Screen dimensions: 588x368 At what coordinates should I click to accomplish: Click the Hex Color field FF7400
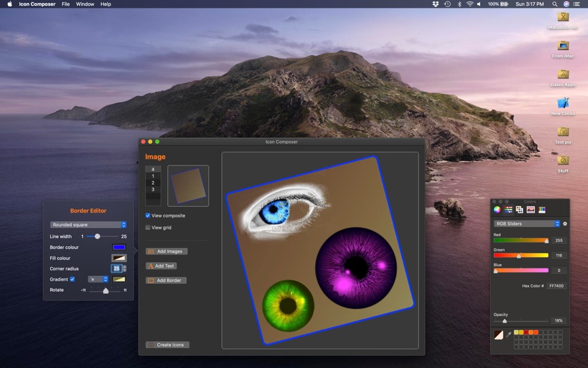[556, 286]
